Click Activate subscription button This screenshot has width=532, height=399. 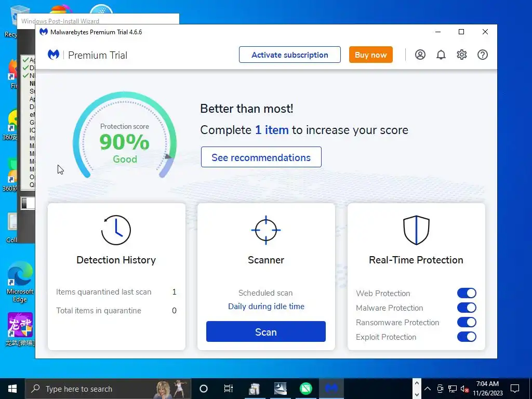pyautogui.click(x=290, y=55)
